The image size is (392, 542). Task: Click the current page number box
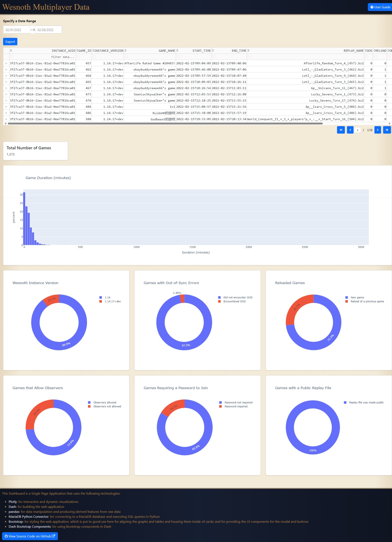point(358,130)
